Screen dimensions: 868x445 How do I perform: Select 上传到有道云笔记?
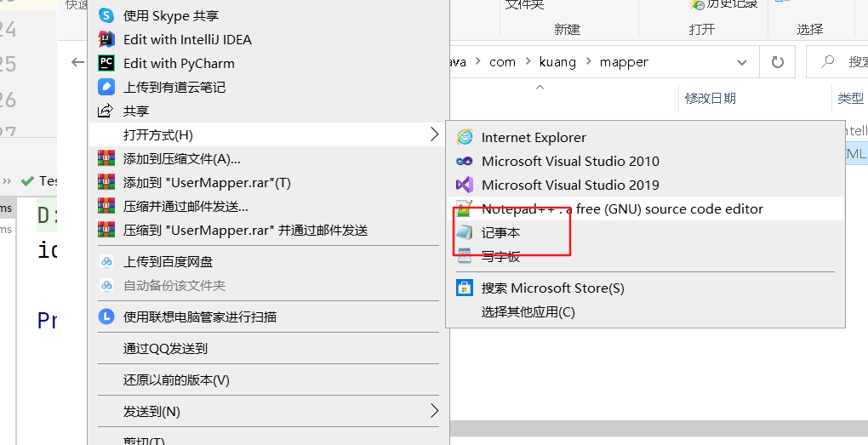coord(268,87)
